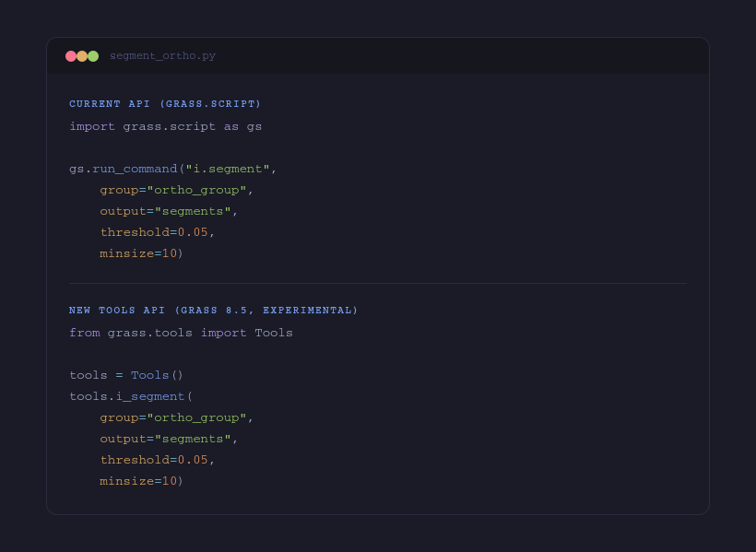Click threshold parameter in the Tools API block
The width and height of the screenshot is (756, 552).
click(135, 460)
